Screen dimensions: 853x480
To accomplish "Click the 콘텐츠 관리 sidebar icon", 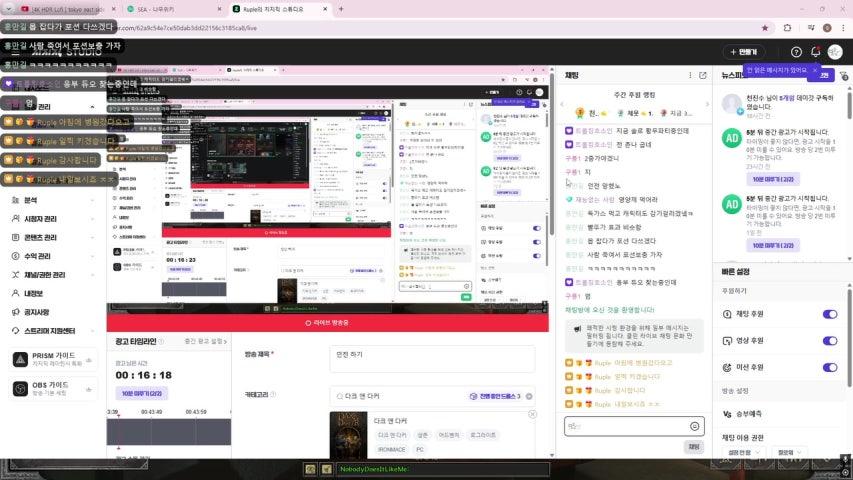I will 15,237.
